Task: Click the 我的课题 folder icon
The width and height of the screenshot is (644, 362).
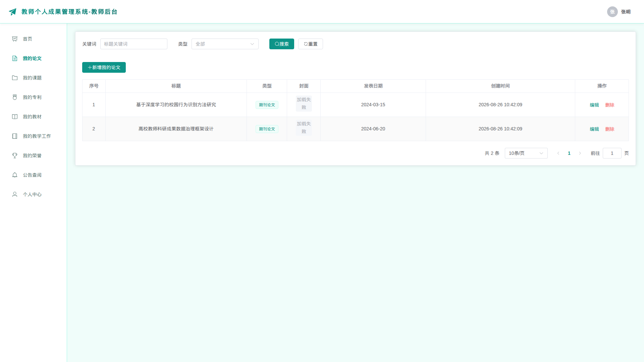Action: click(x=15, y=78)
